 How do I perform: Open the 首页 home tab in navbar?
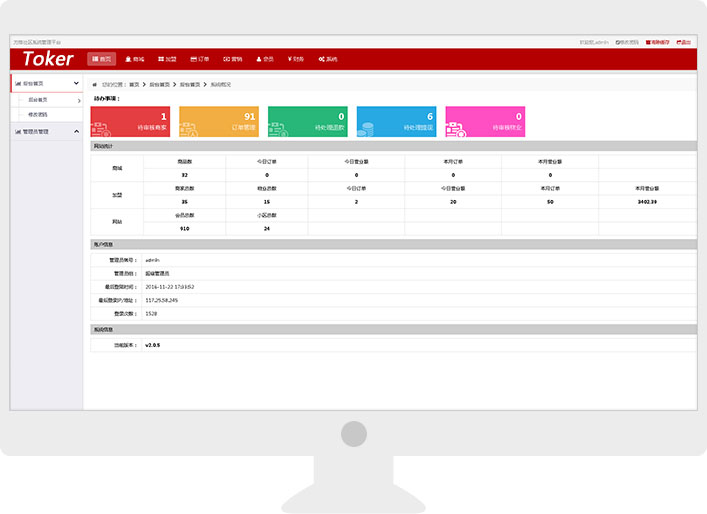click(101, 59)
